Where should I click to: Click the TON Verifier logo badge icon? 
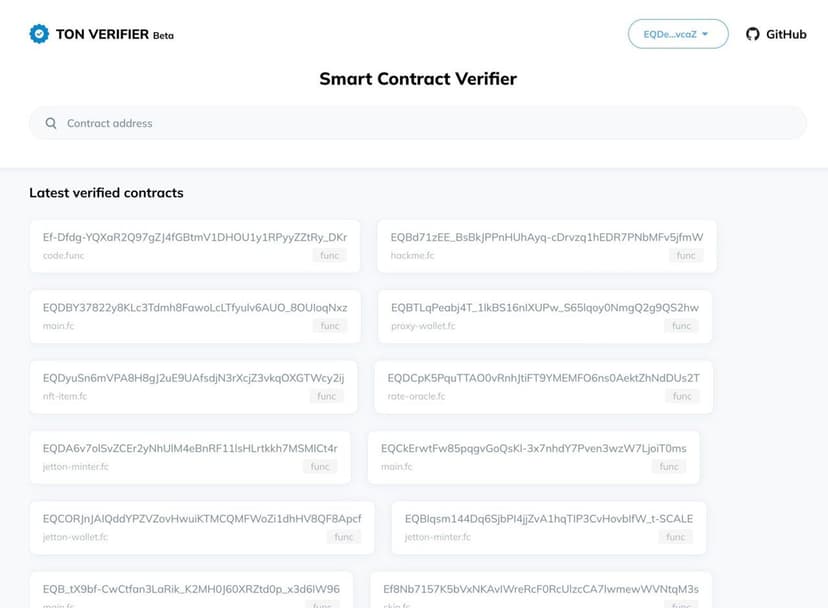39,34
